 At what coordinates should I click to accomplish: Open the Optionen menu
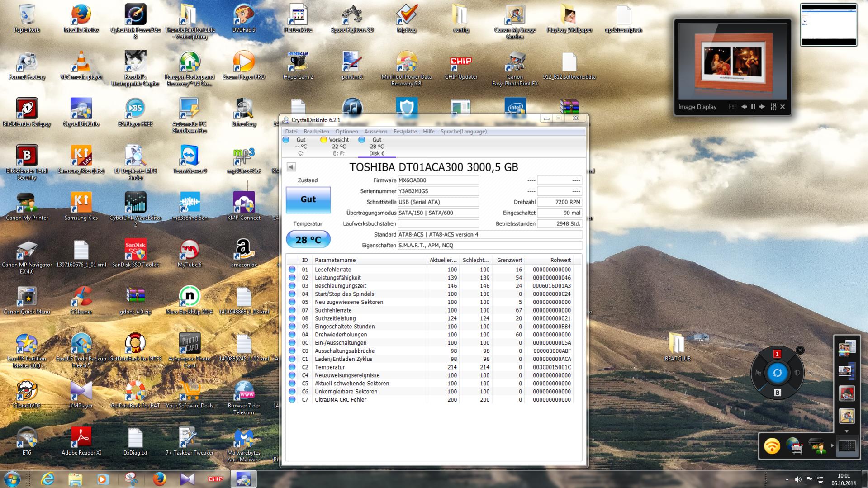pyautogui.click(x=346, y=132)
